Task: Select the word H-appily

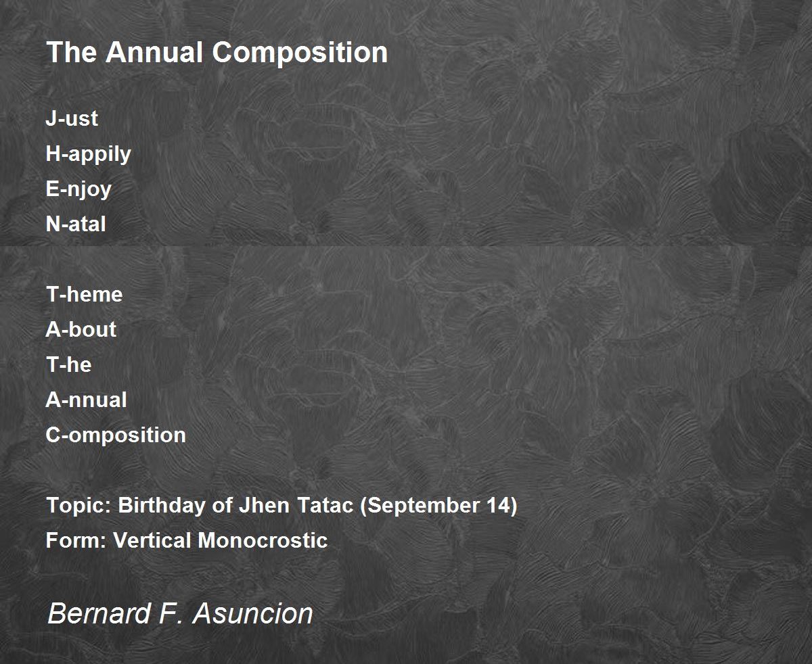Action: [89, 154]
